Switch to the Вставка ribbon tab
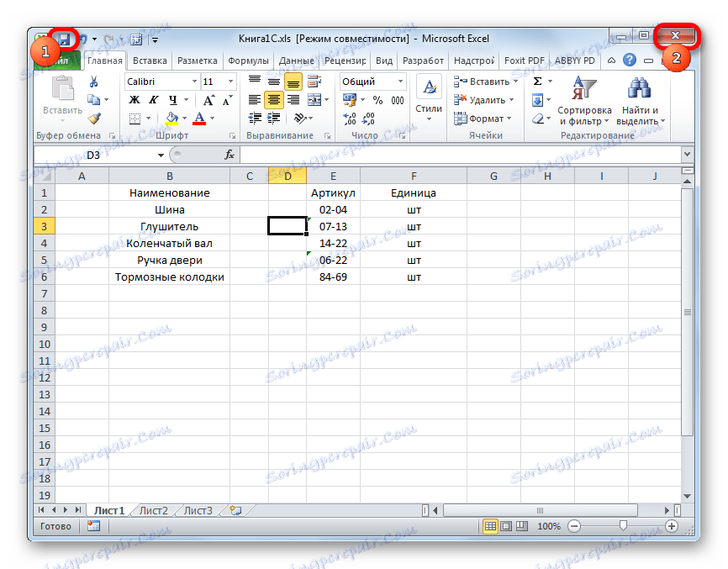The height and width of the screenshot is (569, 728). [x=151, y=60]
